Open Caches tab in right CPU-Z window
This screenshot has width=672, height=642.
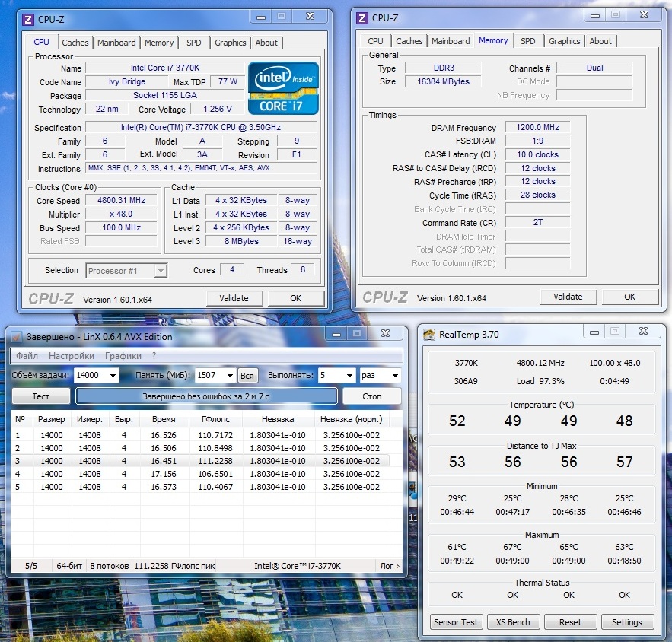coord(409,41)
